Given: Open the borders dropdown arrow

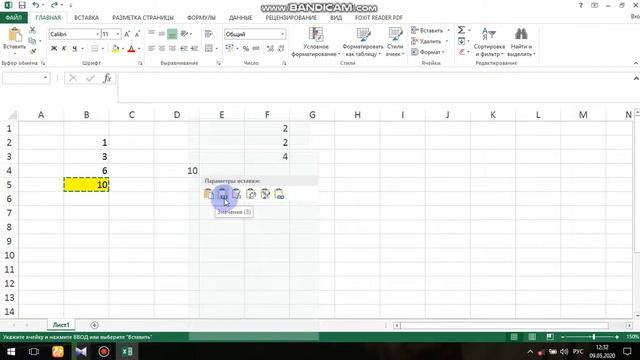Looking at the screenshot, I should 102,49.
